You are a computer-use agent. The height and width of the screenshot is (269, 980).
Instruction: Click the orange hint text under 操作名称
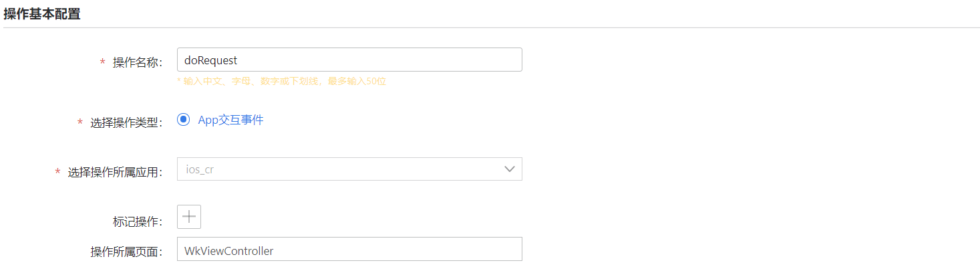point(281,82)
